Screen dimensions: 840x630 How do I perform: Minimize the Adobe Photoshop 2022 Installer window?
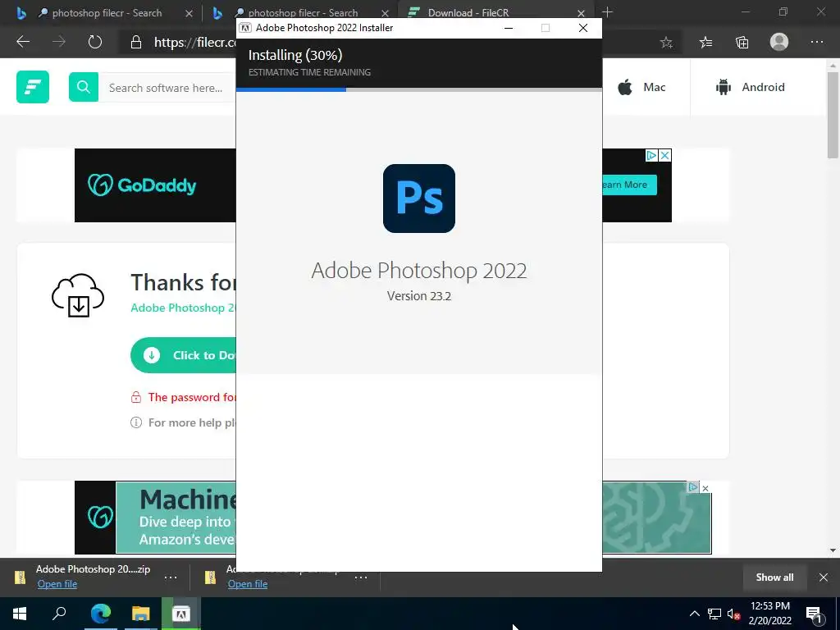509,28
